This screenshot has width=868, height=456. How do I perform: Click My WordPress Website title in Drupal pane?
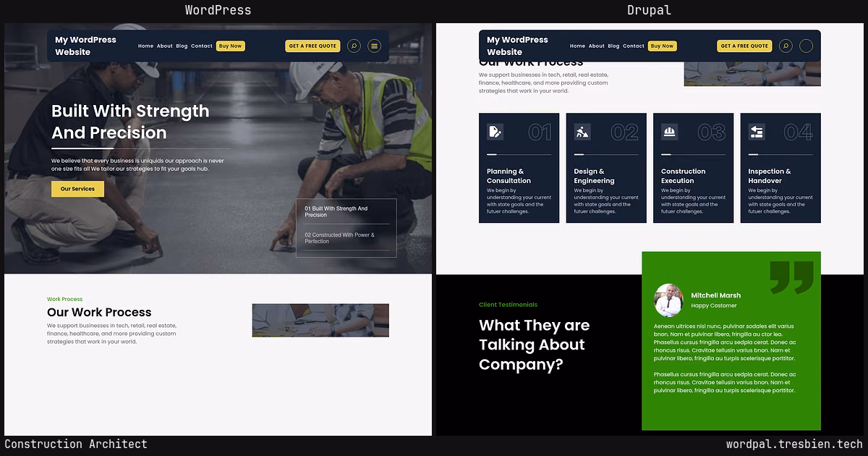[x=517, y=46]
